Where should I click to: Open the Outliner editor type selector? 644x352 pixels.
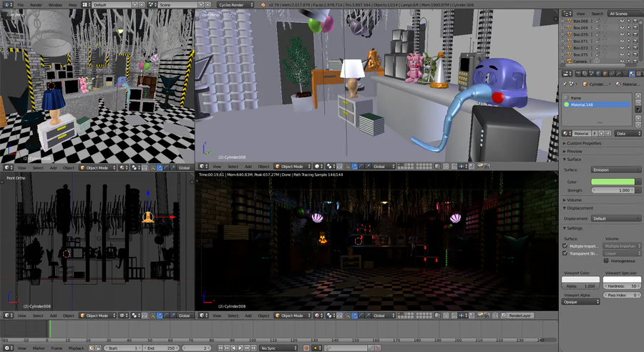pos(567,14)
